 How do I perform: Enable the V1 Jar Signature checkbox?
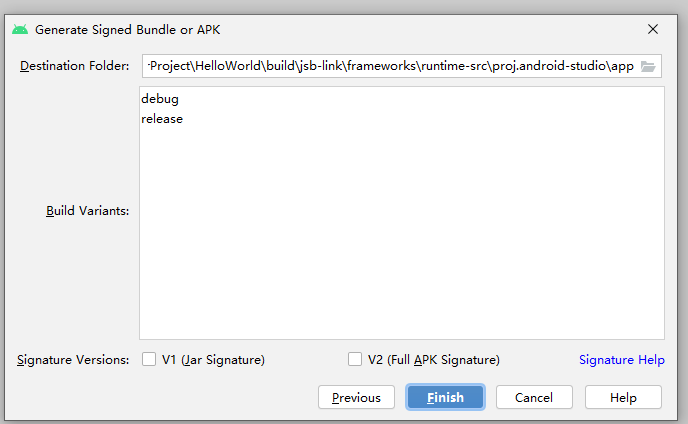149,359
